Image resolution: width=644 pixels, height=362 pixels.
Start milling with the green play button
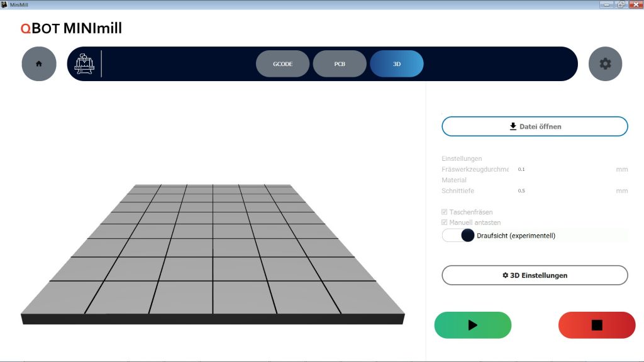[x=472, y=325]
